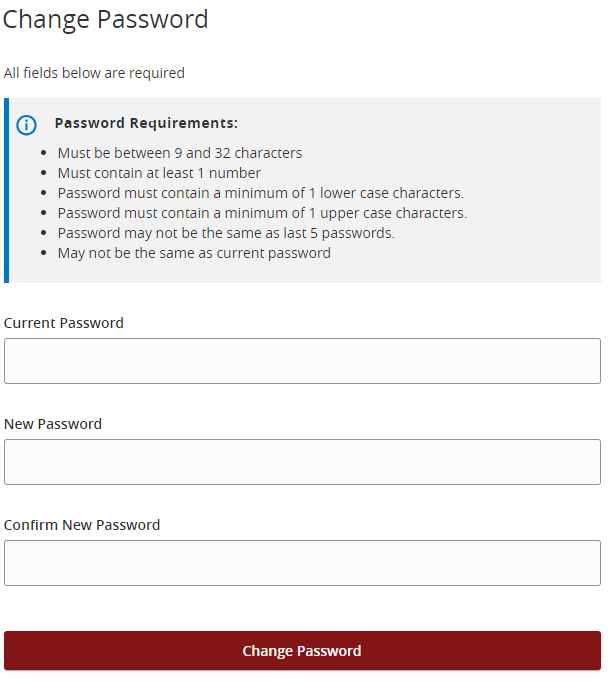The image size is (613, 685).
Task: Click the Password Requirements heading
Action: click(146, 123)
